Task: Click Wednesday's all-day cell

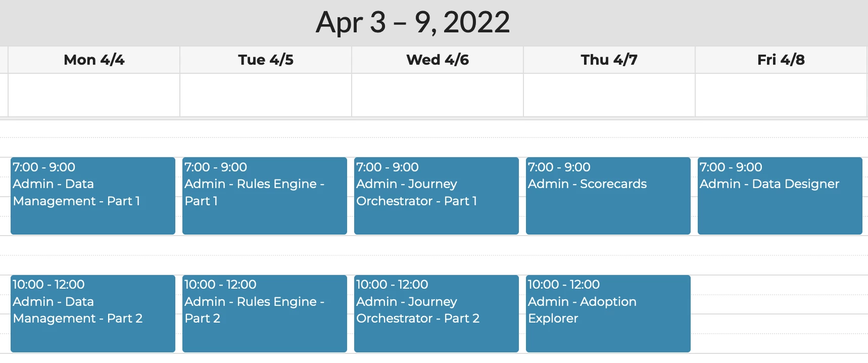Action: [438, 95]
